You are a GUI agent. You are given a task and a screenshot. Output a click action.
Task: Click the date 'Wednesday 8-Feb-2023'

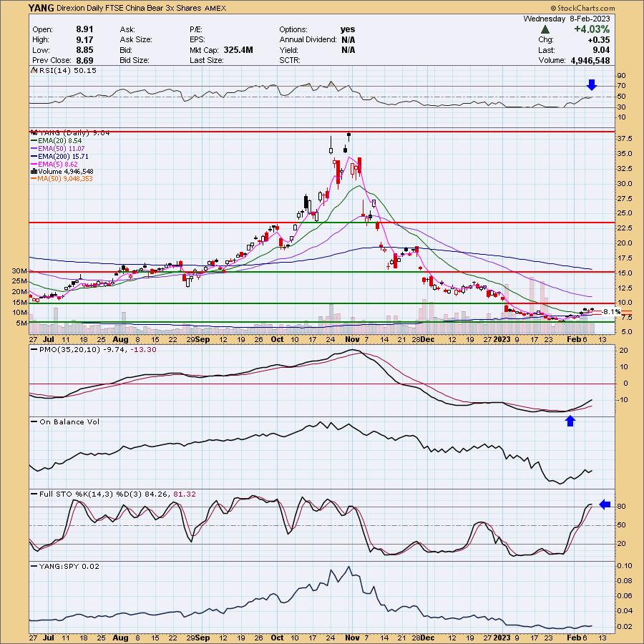tap(567, 19)
